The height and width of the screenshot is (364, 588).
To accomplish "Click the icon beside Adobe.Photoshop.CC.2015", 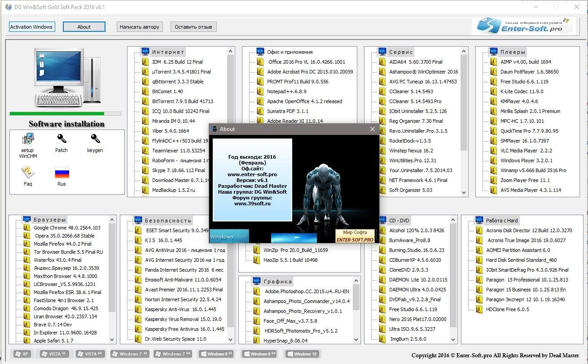I will pyautogui.click(x=256, y=291).
